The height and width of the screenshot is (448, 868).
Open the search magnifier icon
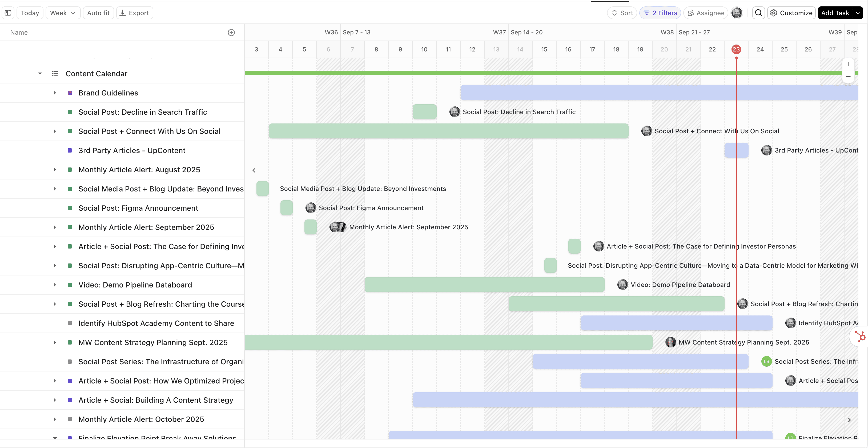tap(758, 13)
